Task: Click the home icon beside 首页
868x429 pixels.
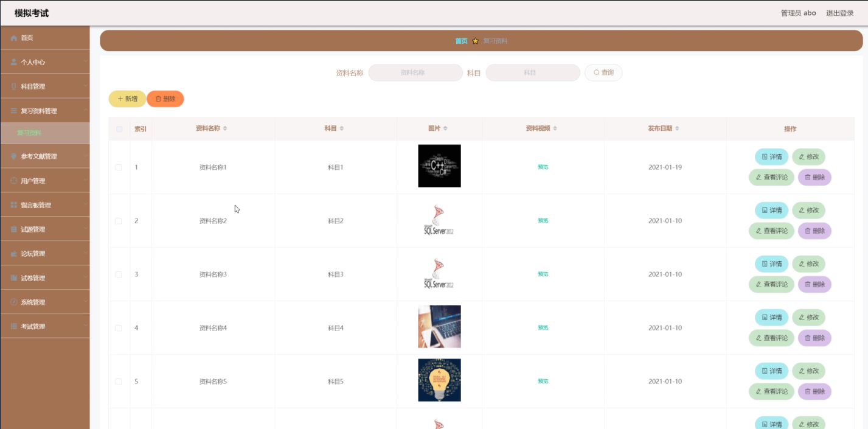Action: pos(14,38)
